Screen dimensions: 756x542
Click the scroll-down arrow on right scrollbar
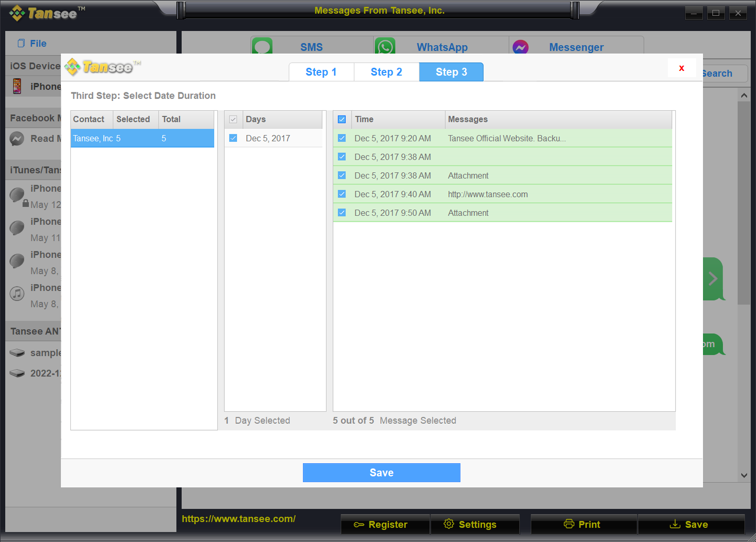coord(744,475)
